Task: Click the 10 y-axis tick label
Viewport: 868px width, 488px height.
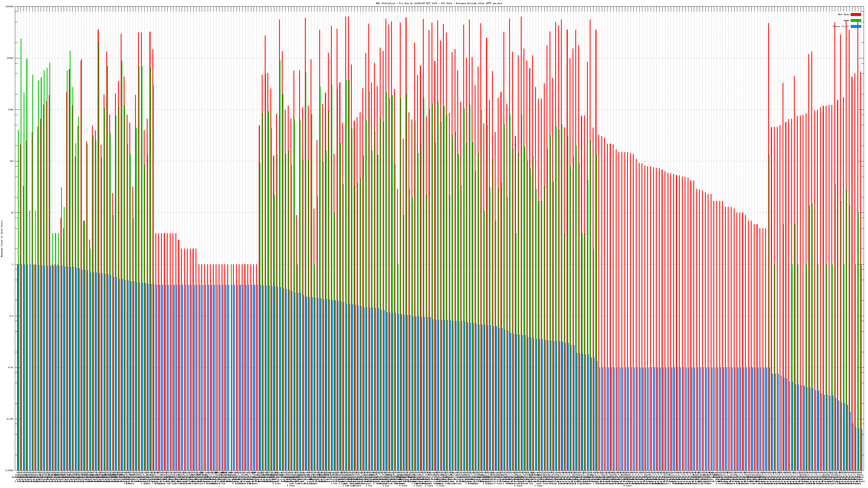Action: coord(12,213)
